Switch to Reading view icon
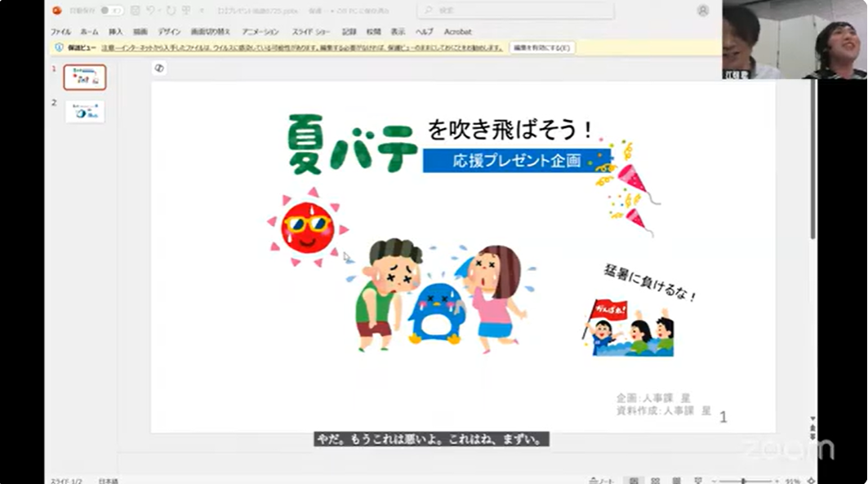This screenshot has height=484, width=868. [x=676, y=481]
